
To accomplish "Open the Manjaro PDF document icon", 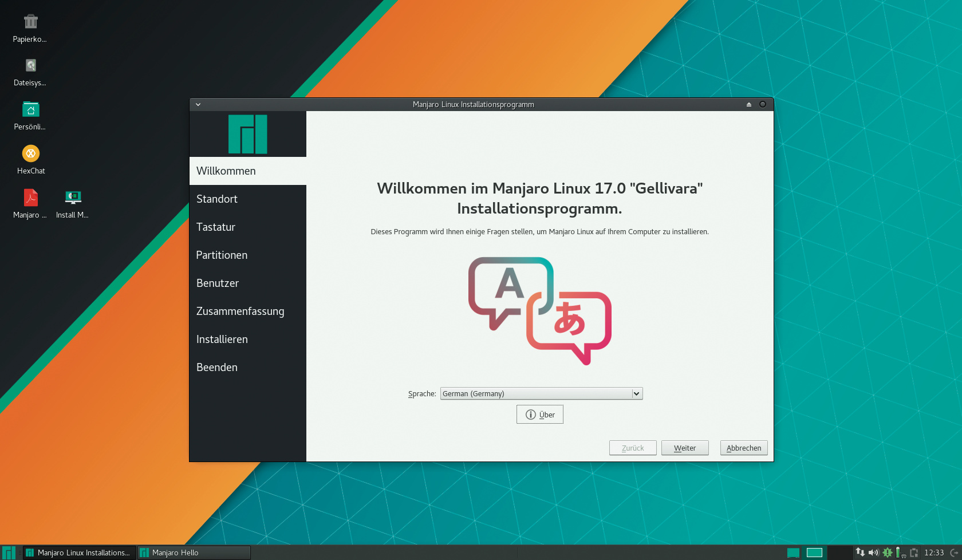I will tap(30, 198).
